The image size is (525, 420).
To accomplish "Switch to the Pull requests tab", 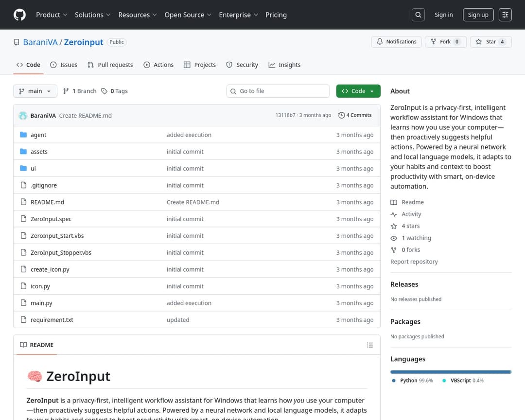I will 110,65.
